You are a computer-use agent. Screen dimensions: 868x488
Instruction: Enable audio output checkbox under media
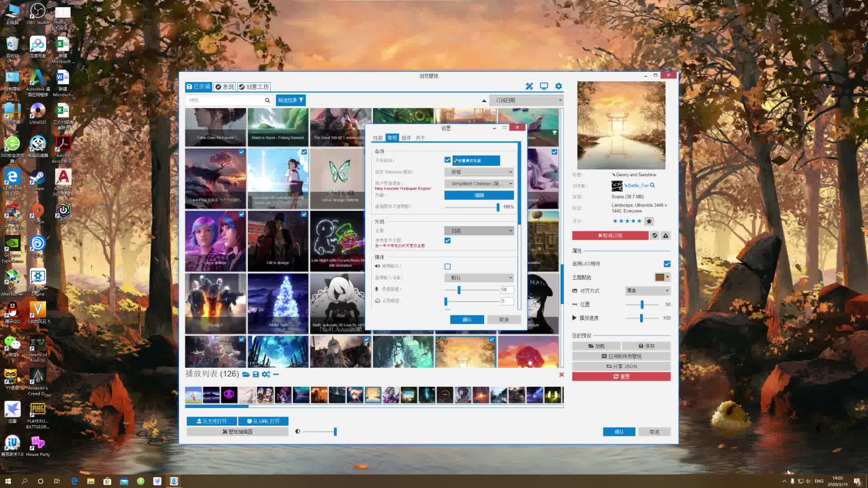(x=448, y=267)
